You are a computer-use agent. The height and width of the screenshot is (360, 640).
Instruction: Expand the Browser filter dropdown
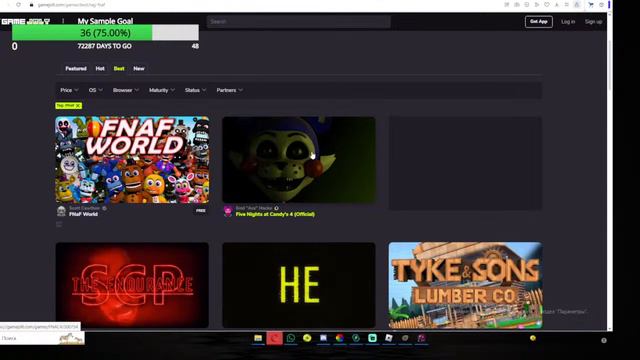tap(126, 90)
